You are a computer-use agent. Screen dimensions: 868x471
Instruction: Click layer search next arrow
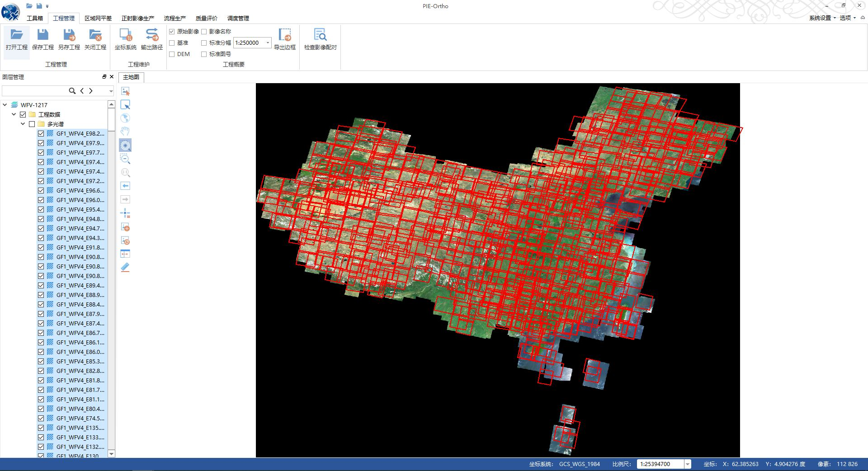pyautogui.click(x=91, y=91)
